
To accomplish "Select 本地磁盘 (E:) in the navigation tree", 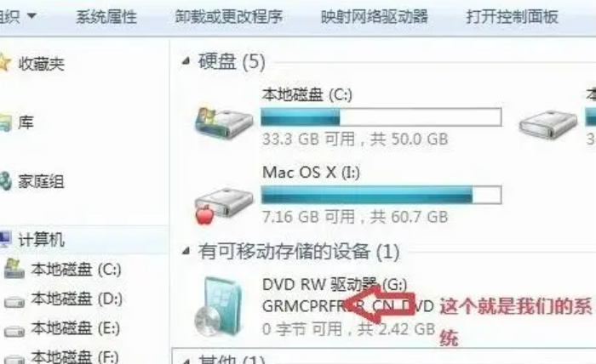I will point(76,328).
